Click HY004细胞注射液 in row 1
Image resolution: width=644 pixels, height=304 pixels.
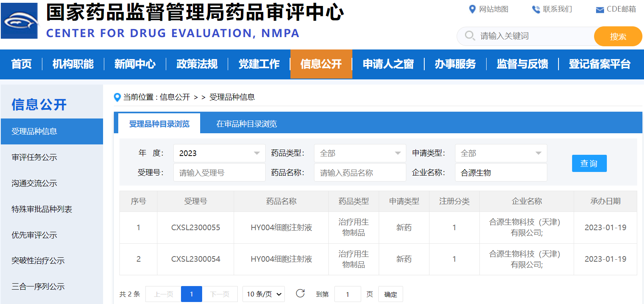point(281,227)
